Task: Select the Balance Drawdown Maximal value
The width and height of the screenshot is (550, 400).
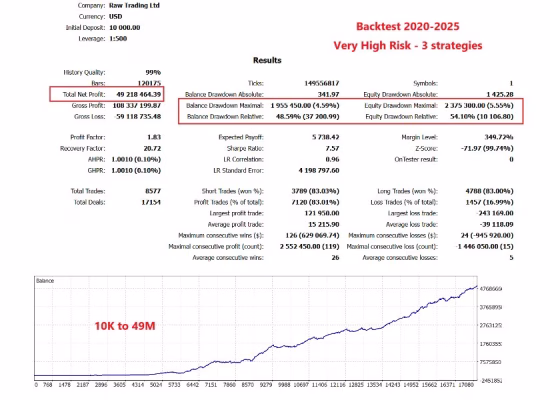Action: 304,106
